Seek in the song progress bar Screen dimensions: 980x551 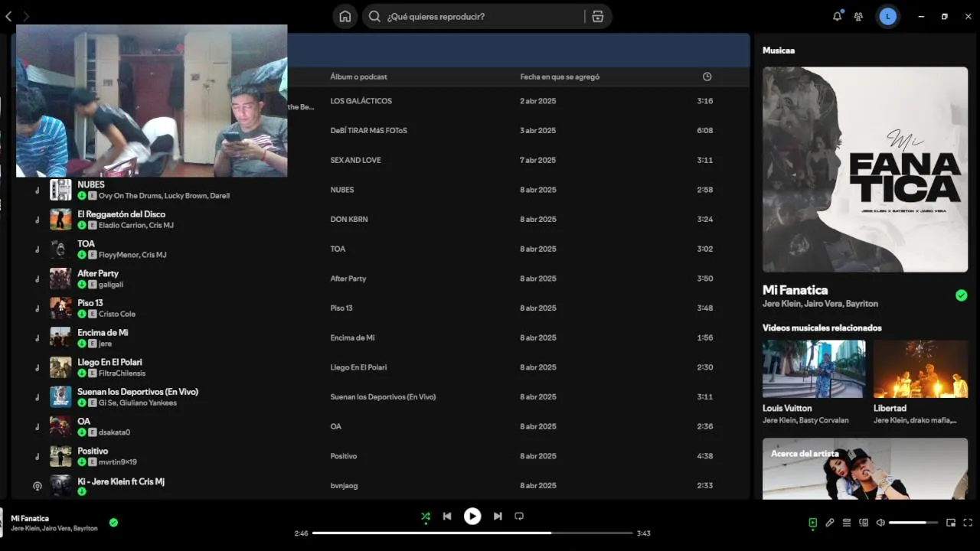click(472, 533)
